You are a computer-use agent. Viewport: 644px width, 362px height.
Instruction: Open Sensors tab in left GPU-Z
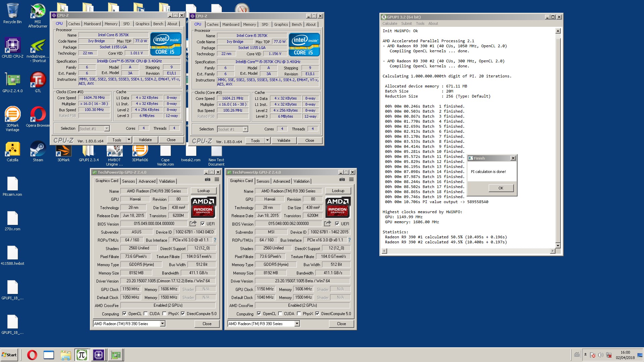point(128,181)
